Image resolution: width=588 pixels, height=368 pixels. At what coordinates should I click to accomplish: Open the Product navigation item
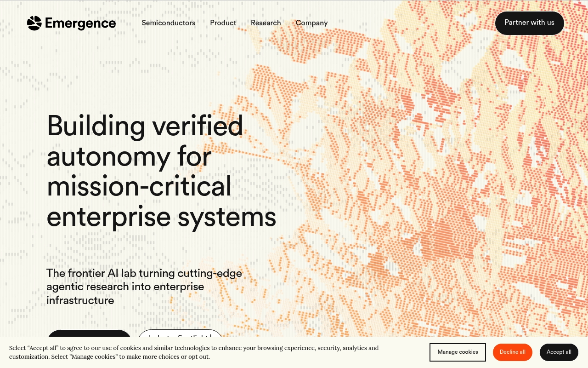pyautogui.click(x=223, y=23)
